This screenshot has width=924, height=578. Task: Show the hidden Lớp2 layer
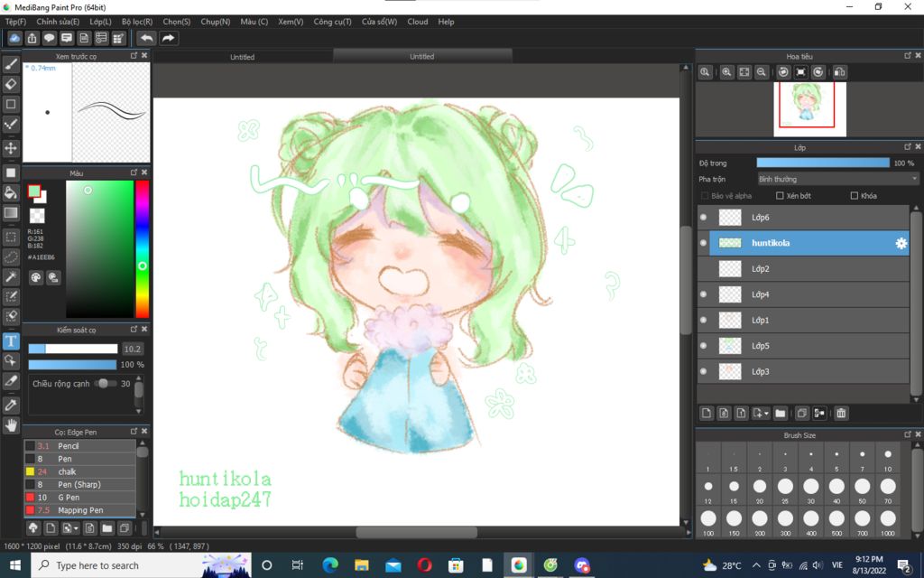coord(704,269)
